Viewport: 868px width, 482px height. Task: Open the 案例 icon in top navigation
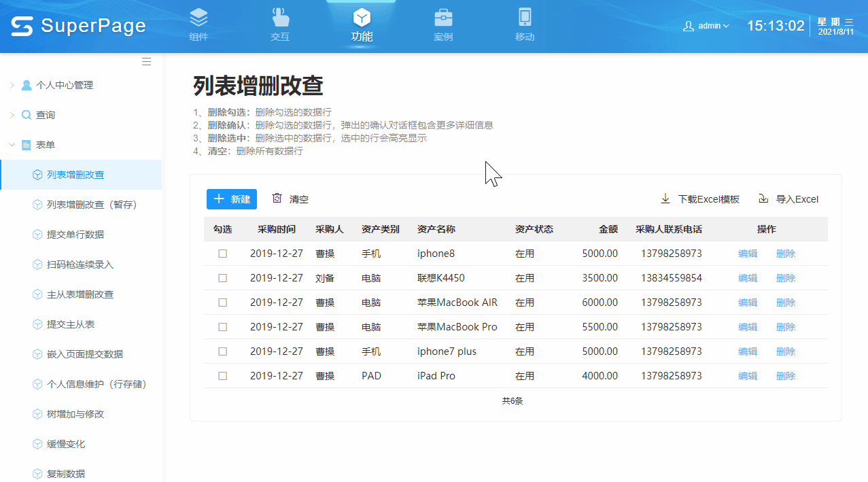point(442,17)
